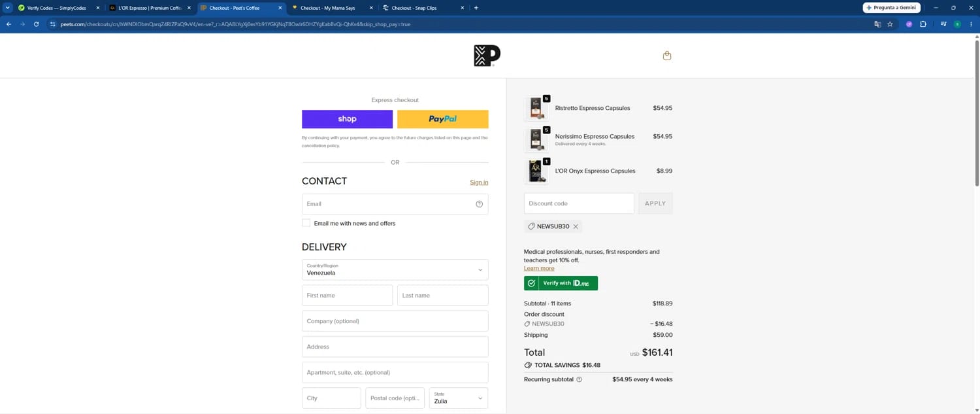Screen dimensions: 980x414
Task: Focus the Apartment, suite field
Action: pos(395,372)
